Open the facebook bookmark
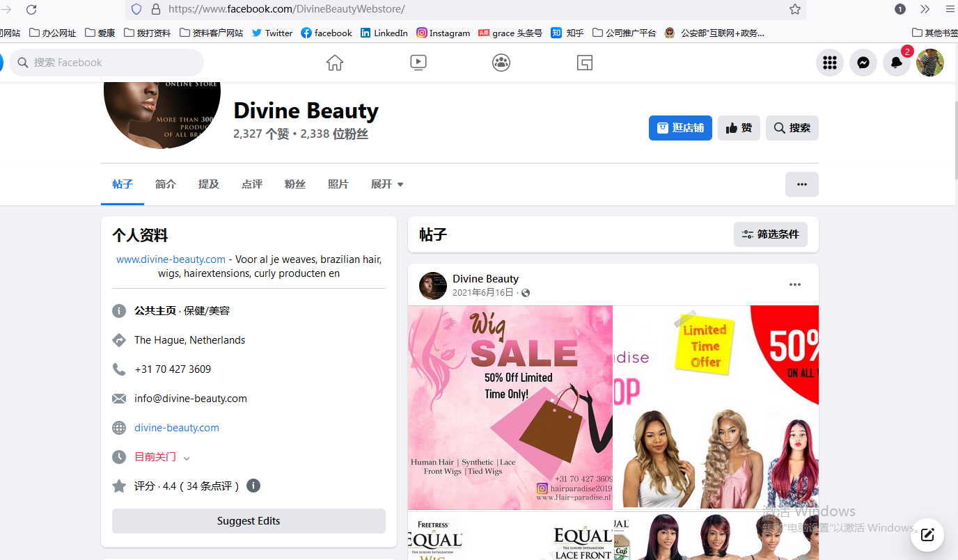 pyautogui.click(x=327, y=33)
